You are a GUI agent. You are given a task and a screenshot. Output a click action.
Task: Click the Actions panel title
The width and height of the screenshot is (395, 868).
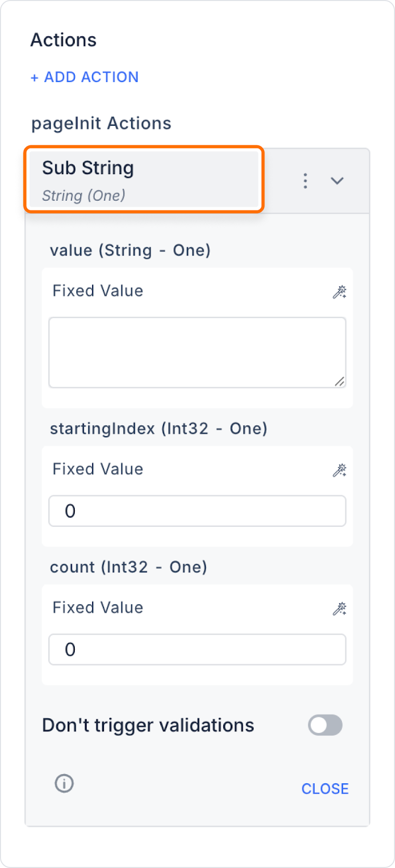coord(63,40)
